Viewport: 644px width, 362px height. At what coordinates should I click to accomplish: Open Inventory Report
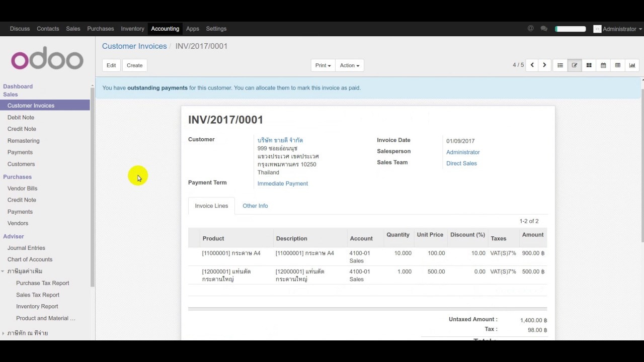pyautogui.click(x=37, y=307)
